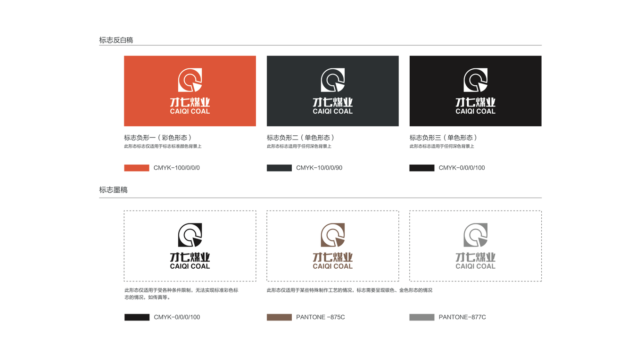Viewport: 644px width, 362px height.
Task: Select the brown PANTONE-875C swatch
Action: click(279, 317)
